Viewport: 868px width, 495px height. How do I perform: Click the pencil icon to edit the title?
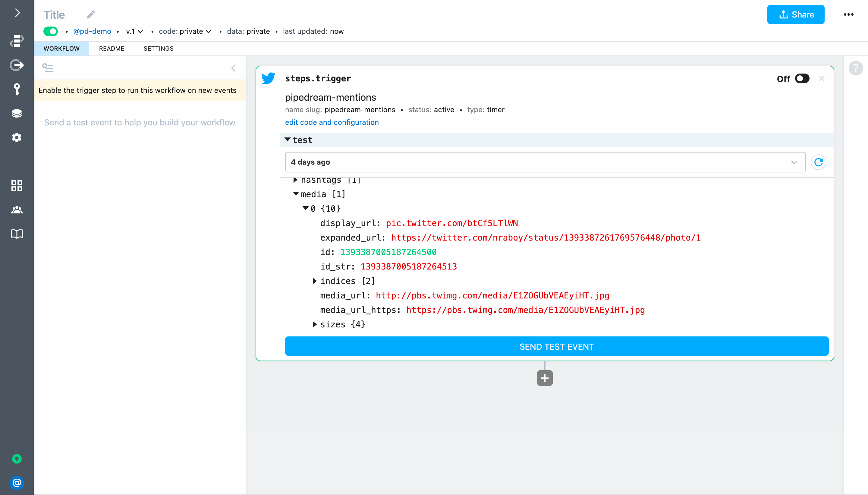pyautogui.click(x=91, y=14)
